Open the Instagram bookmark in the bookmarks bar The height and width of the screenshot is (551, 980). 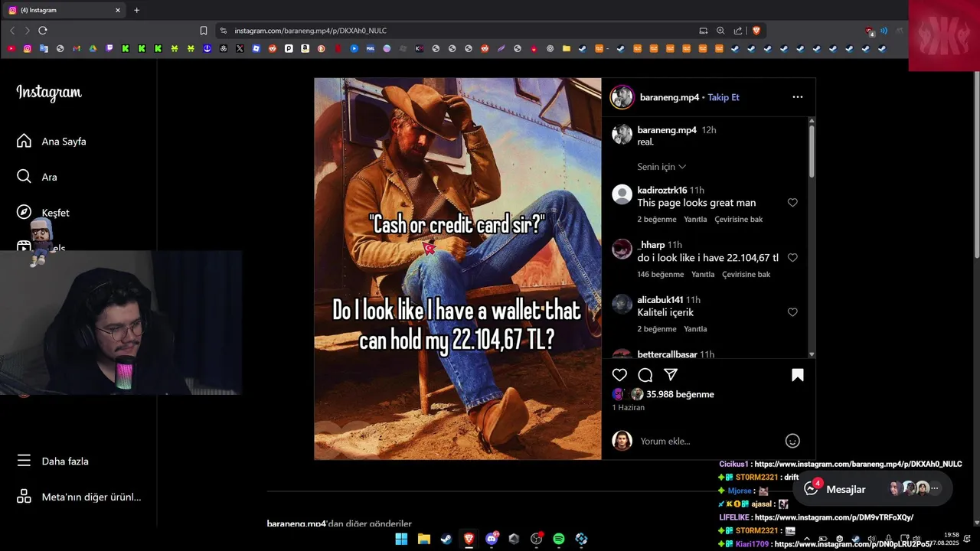click(28, 48)
